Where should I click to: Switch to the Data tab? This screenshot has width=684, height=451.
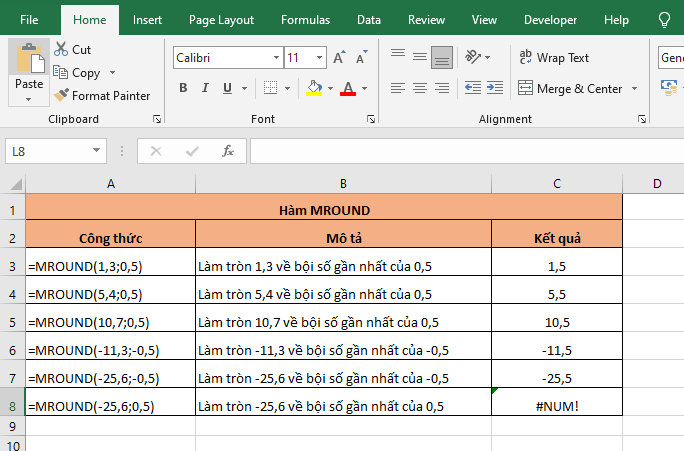tap(369, 20)
